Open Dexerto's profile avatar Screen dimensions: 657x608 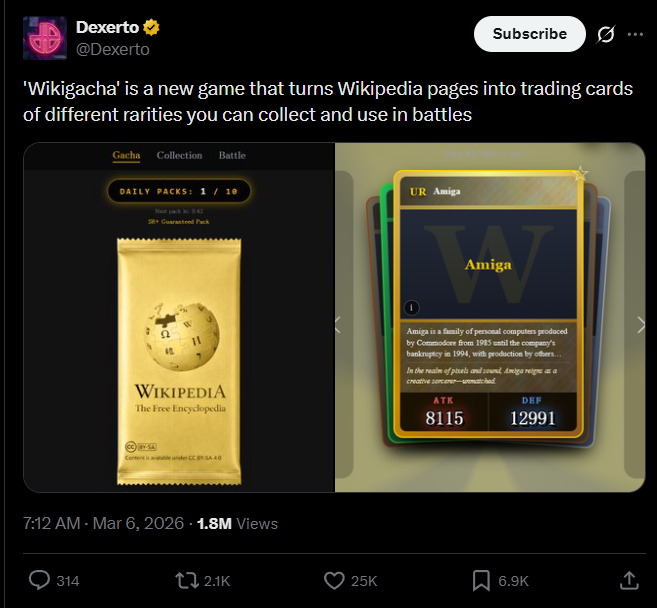45,38
